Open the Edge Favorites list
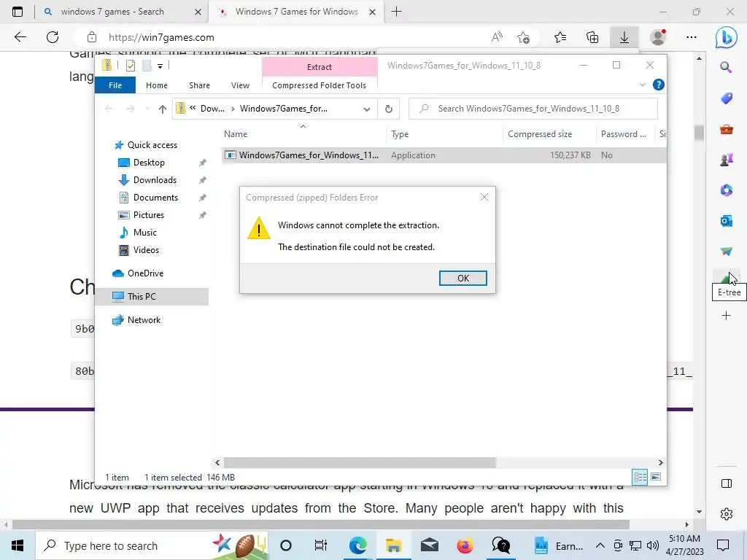This screenshot has width=747, height=560. [x=560, y=37]
